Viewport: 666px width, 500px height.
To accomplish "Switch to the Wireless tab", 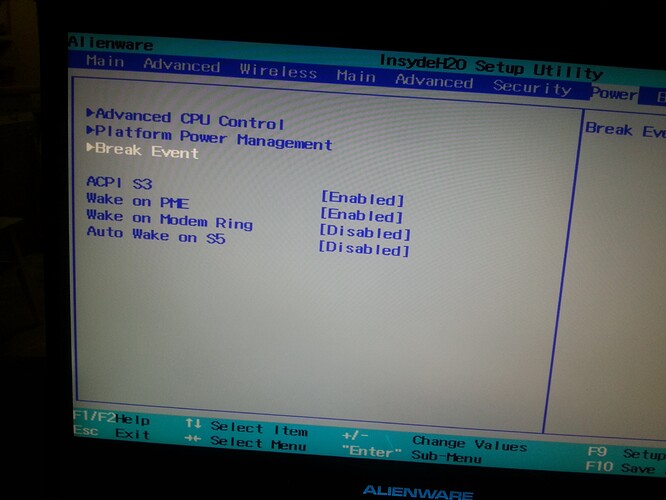I will (277, 70).
